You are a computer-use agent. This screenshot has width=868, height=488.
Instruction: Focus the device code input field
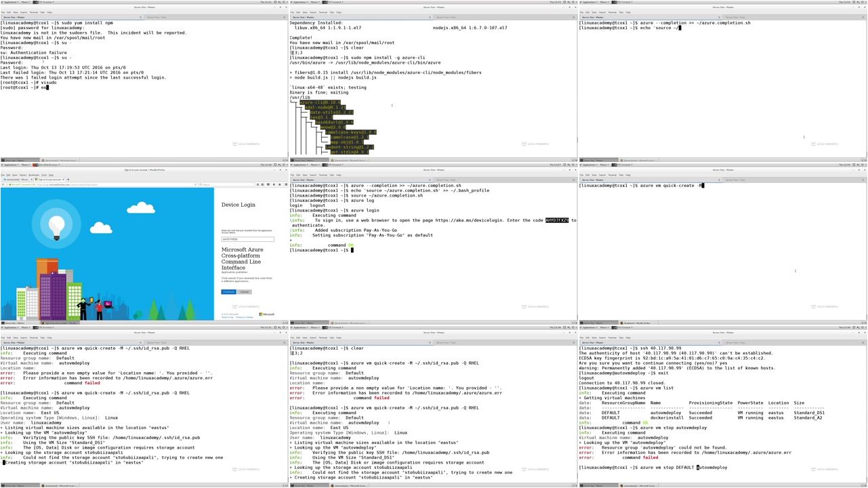pos(247,239)
